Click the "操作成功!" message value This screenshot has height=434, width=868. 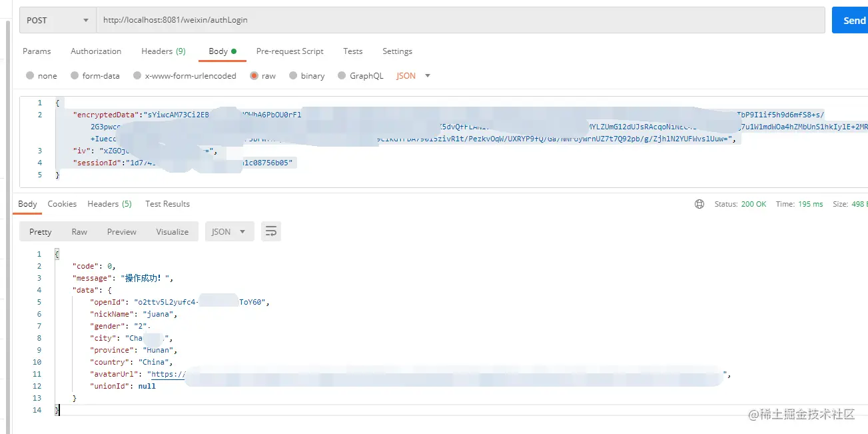[x=145, y=278]
